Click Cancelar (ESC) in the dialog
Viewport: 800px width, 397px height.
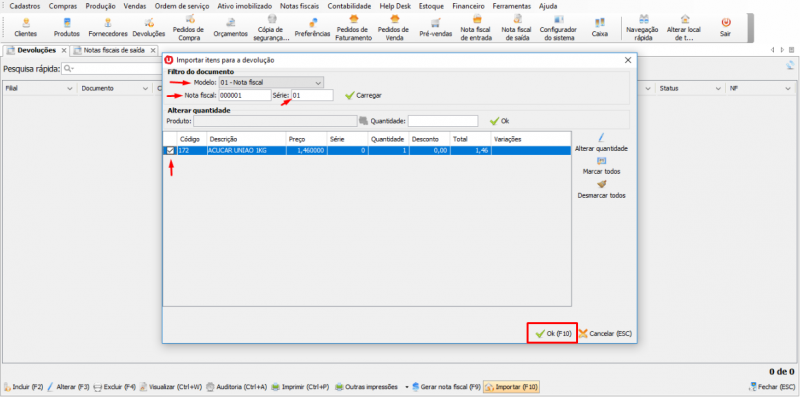[x=606, y=333]
